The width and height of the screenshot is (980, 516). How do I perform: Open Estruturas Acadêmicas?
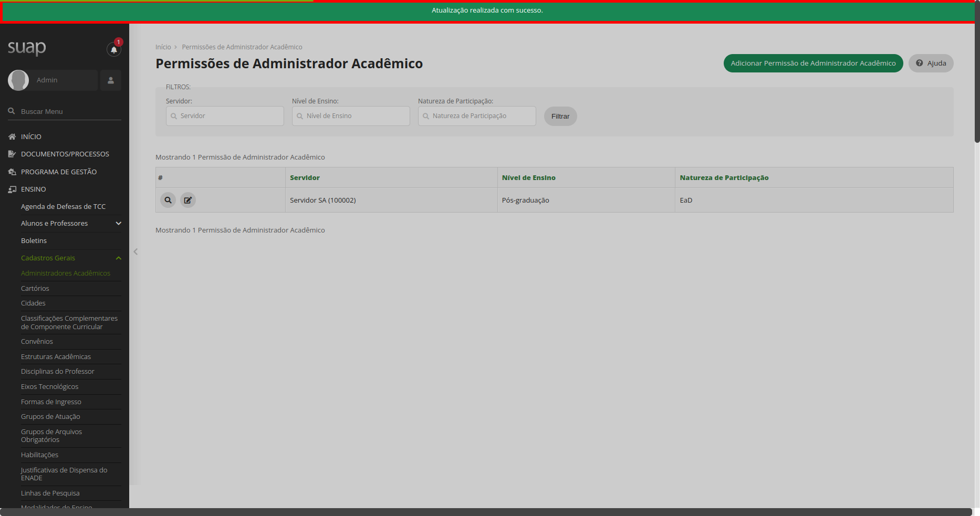(56, 356)
